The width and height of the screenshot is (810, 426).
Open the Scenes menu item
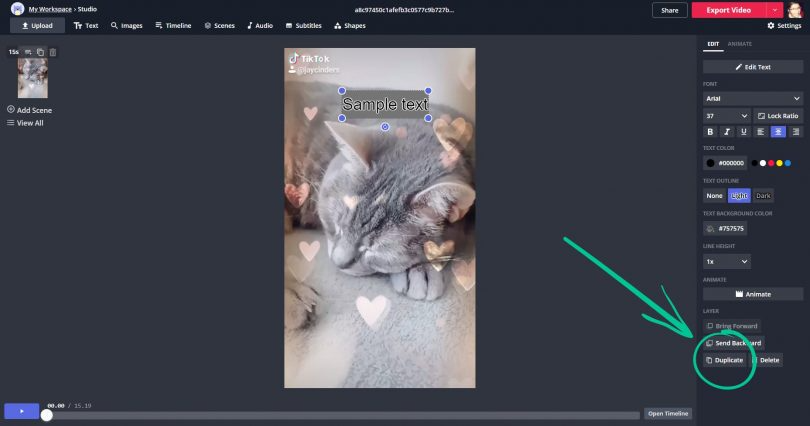click(x=219, y=25)
